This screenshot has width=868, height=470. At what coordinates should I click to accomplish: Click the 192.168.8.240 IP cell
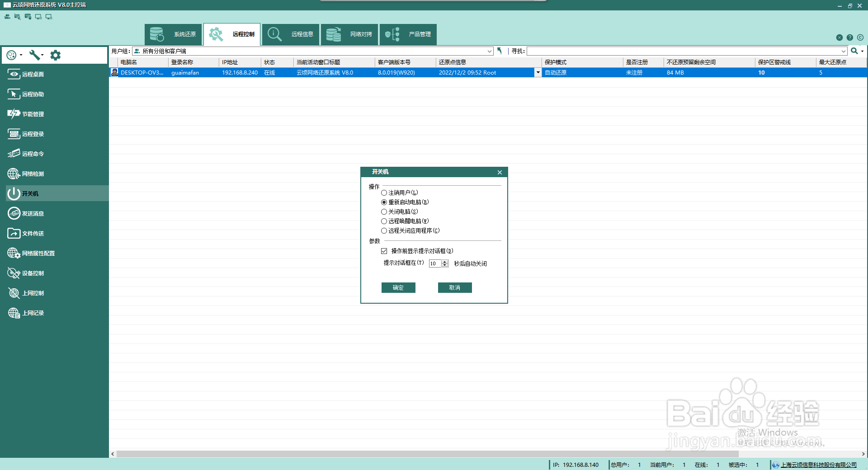coord(240,72)
